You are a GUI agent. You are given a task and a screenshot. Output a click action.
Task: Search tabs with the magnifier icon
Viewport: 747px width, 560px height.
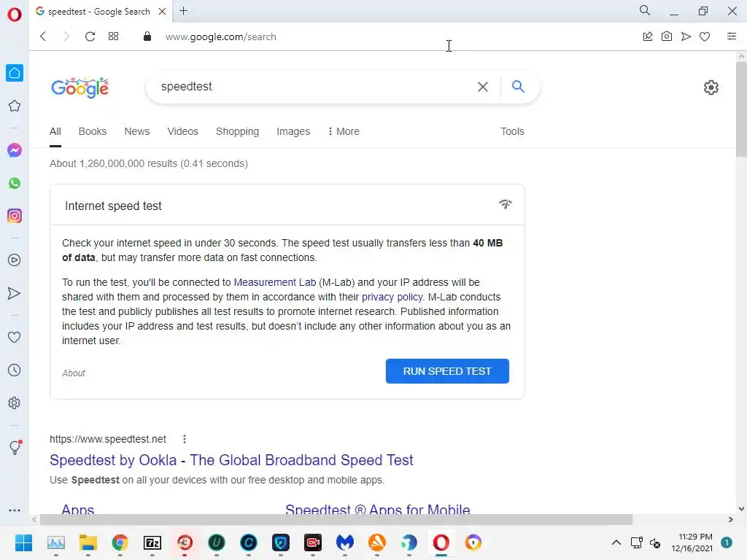click(645, 10)
